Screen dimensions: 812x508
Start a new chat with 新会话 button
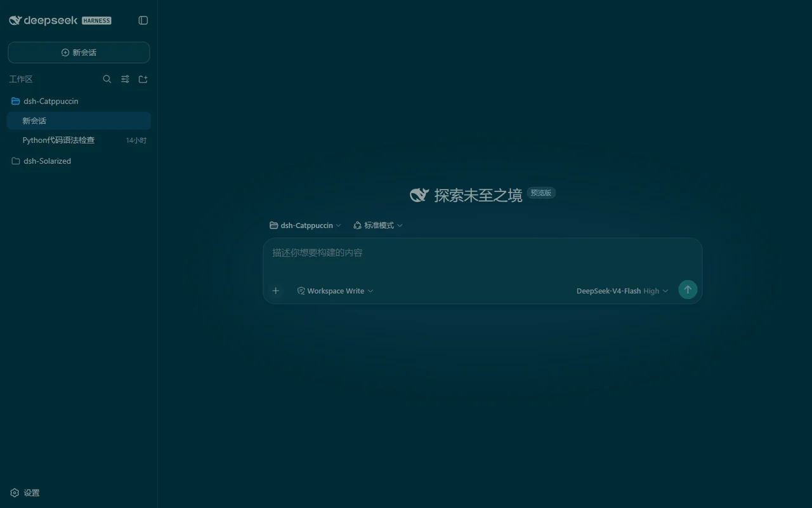pyautogui.click(x=79, y=53)
